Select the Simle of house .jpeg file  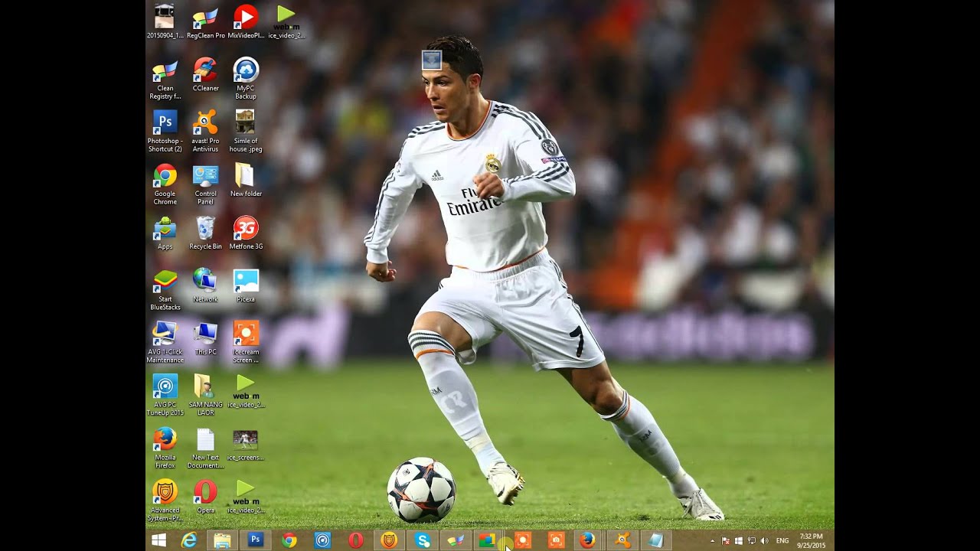click(x=246, y=132)
